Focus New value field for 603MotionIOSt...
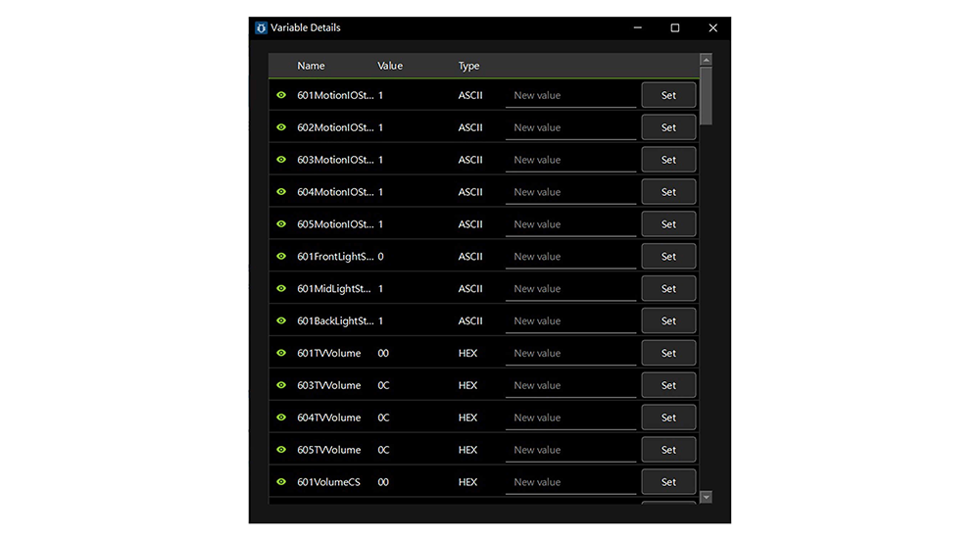 tap(570, 160)
